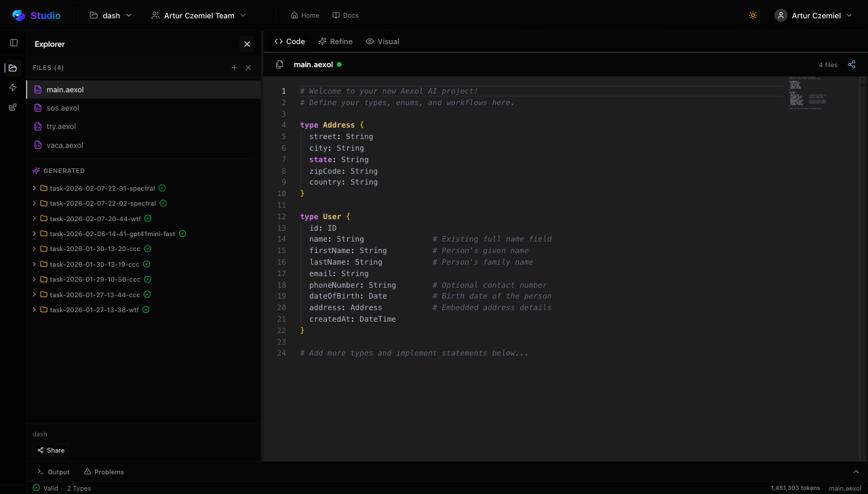Switch to the Visual tab
The width and height of the screenshot is (868, 494).
pyautogui.click(x=382, y=41)
